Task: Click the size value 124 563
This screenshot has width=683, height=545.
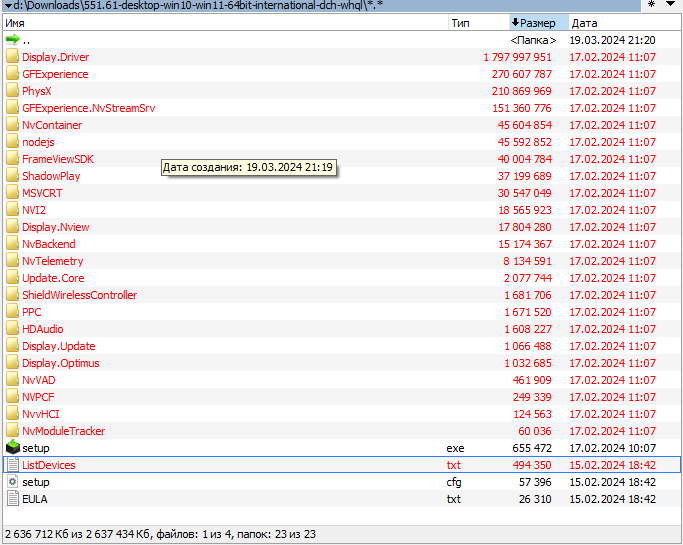Action: 532,414
